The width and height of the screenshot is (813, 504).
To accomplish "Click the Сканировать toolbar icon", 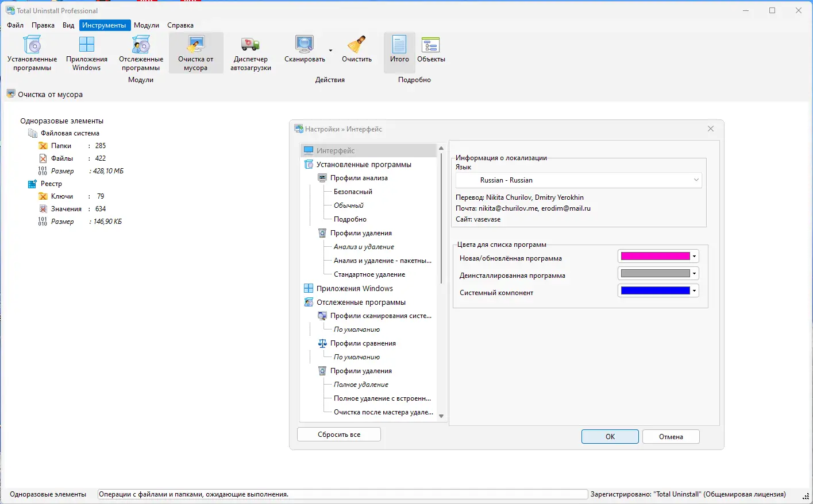I will [305, 45].
